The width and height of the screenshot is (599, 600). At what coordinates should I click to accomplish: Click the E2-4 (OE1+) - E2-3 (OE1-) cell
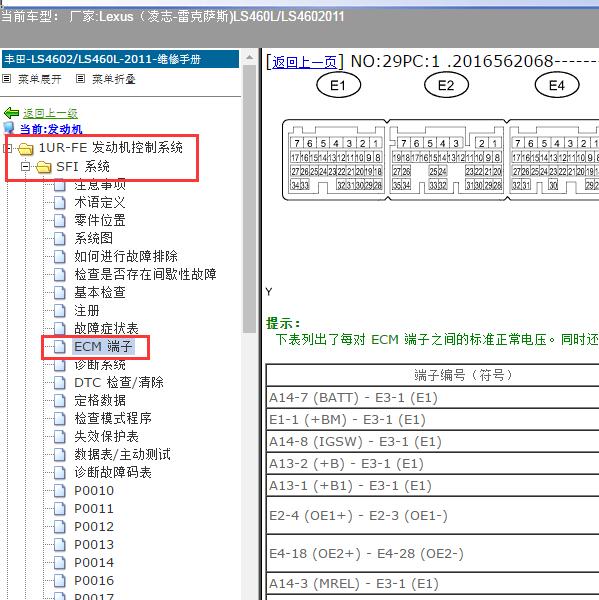(x=433, y=515)
